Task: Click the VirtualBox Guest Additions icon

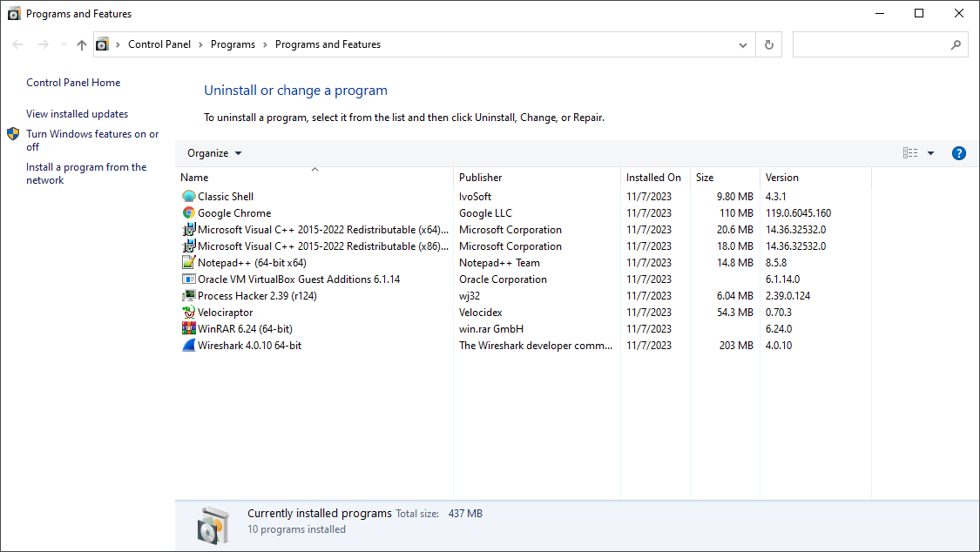Action: pyautogui.click(x=189, y=279)
